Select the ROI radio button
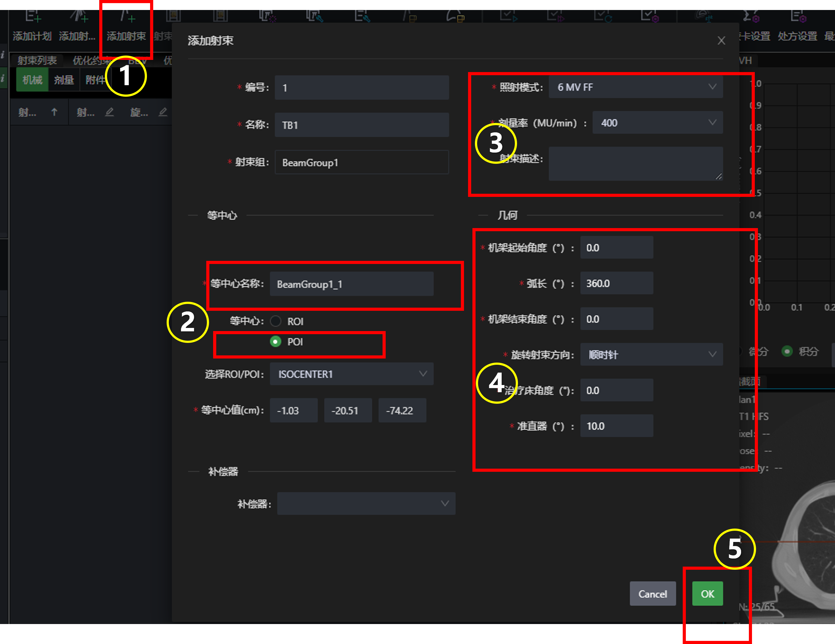 tap(276, 321)
